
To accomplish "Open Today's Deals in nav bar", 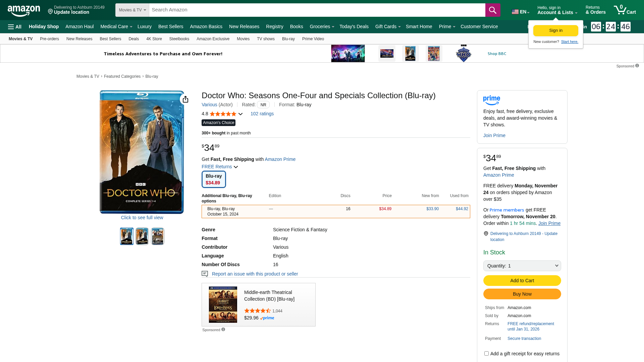I will pos(354,26).
